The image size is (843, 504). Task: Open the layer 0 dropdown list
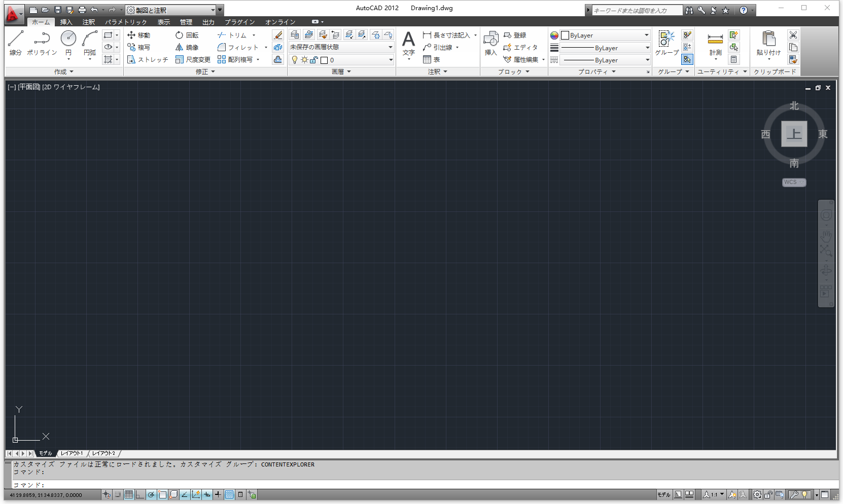coord(341,60)
